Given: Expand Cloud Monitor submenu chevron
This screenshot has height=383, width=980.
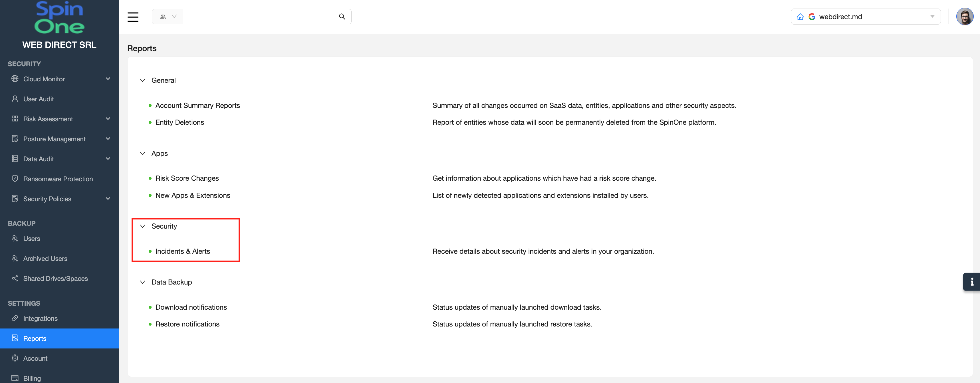Looking at the screenshot, I should (108, 79).
